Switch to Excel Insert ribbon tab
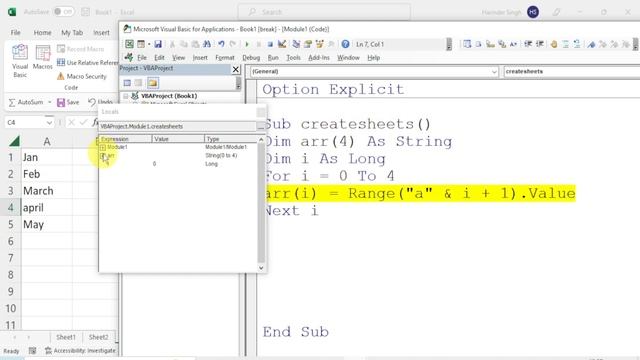The image size is (640, 360). click(x=101, y=32)
